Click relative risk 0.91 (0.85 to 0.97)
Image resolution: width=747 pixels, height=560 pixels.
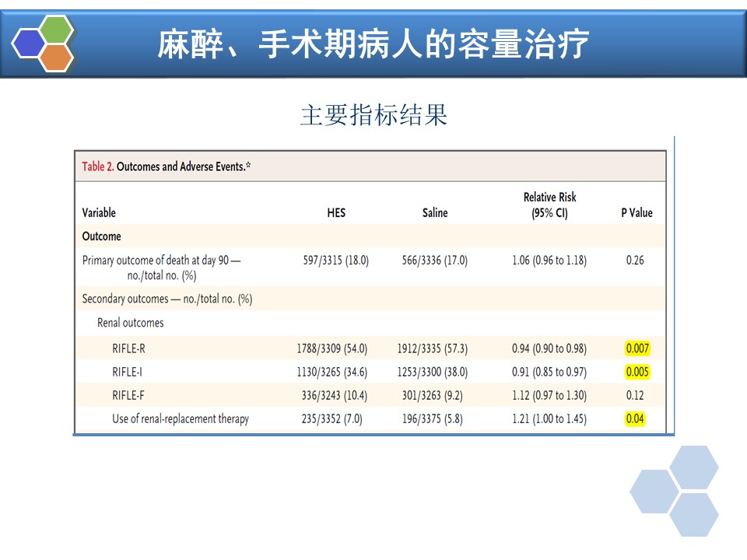(x=549, y=372)
